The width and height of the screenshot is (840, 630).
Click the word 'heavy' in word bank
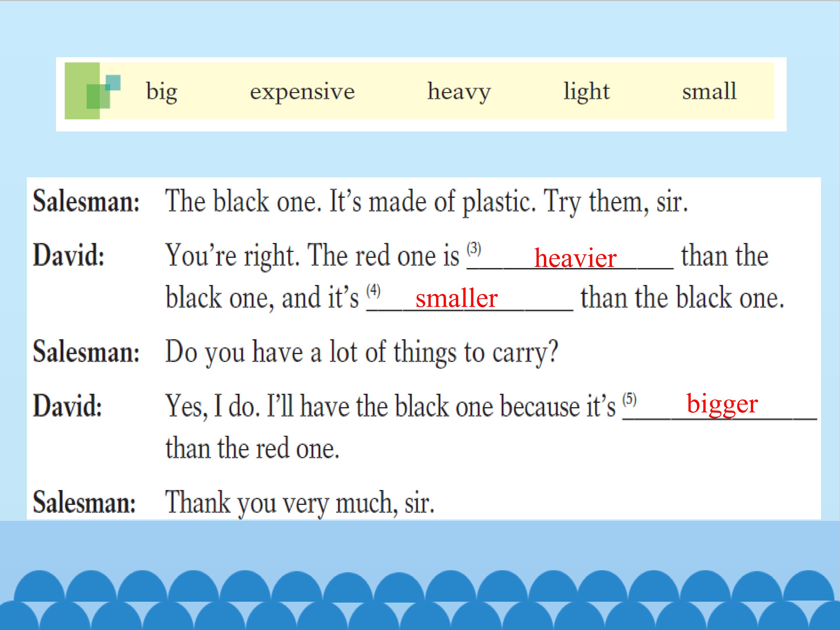point(459,92)
